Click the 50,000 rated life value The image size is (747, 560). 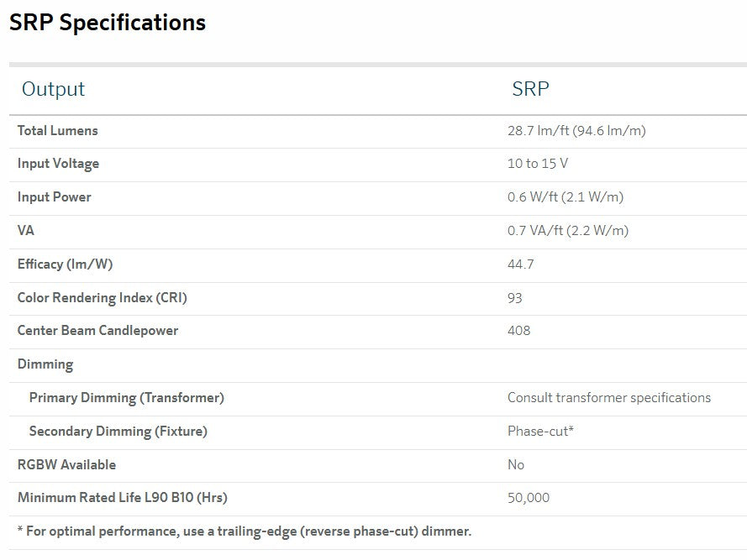(529, 498)
